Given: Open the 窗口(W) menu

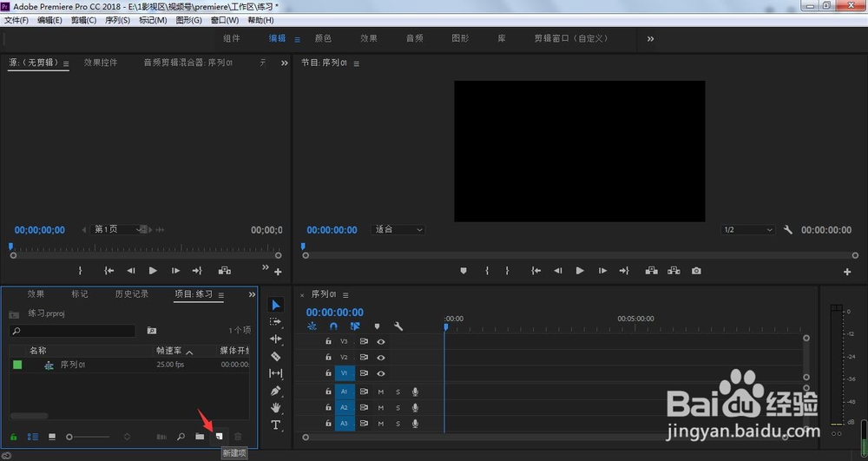Looking at the screenshot, I should click(x=225, y=20).
